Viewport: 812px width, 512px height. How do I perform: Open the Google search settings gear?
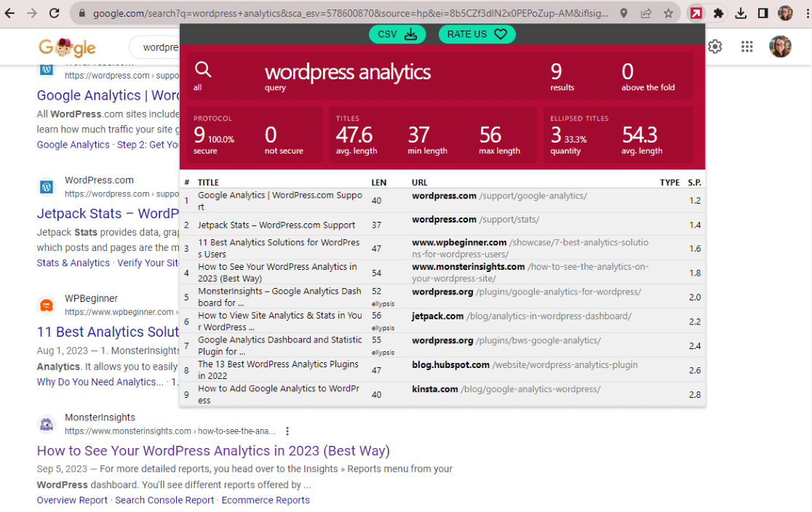(715, 47)
